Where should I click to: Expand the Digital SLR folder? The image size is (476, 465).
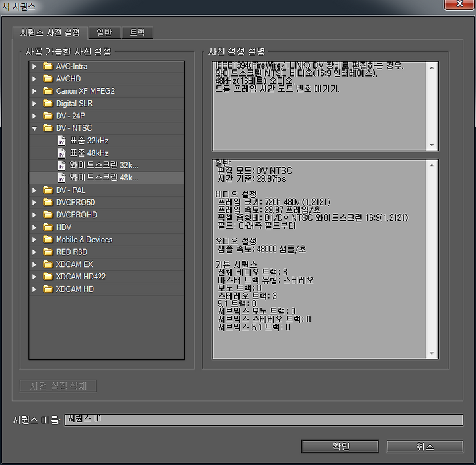point(34,104)
